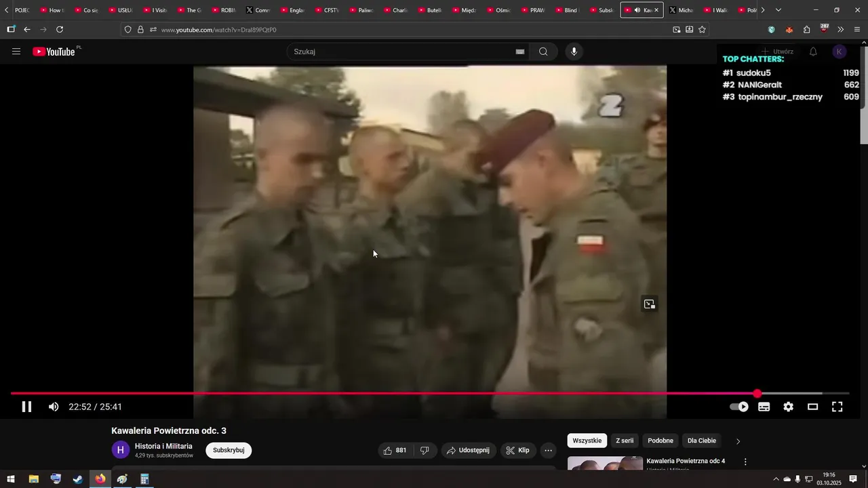Click the Klip button
The height and width of the screenshot is (488, 868).
point(517,450)
